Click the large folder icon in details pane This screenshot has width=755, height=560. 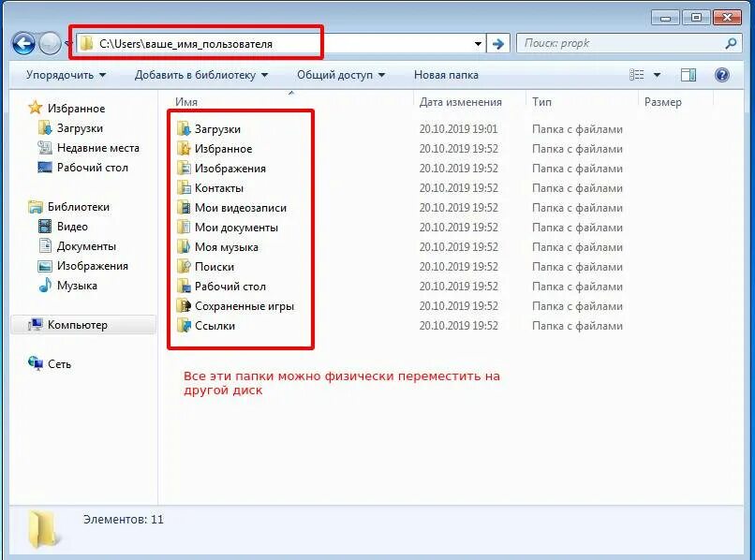point(44,530)
